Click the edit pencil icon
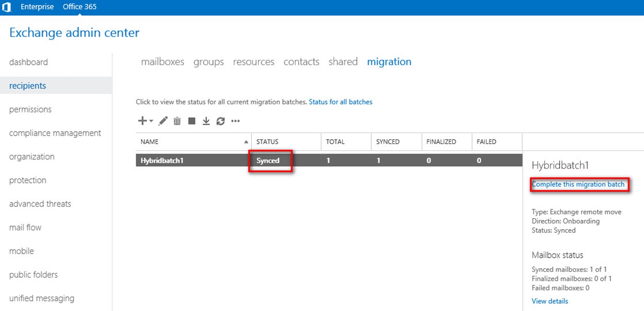 point(163,121)
